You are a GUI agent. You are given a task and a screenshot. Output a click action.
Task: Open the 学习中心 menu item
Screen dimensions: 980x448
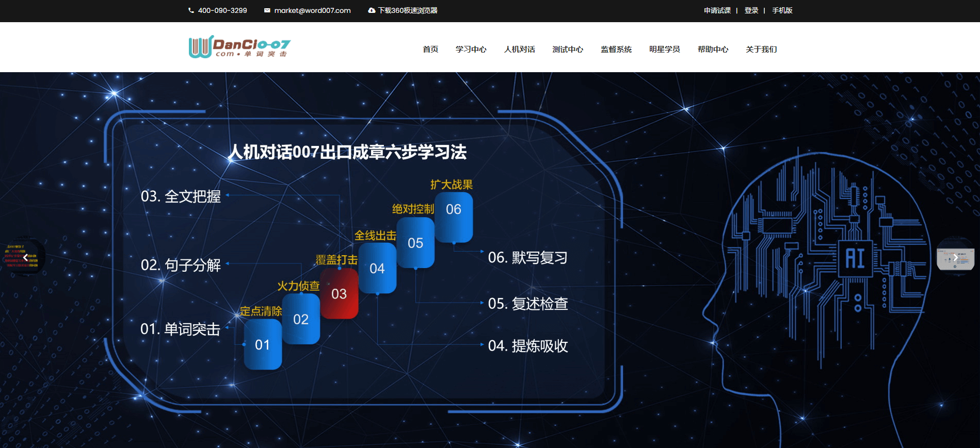[x=471, y=49]
